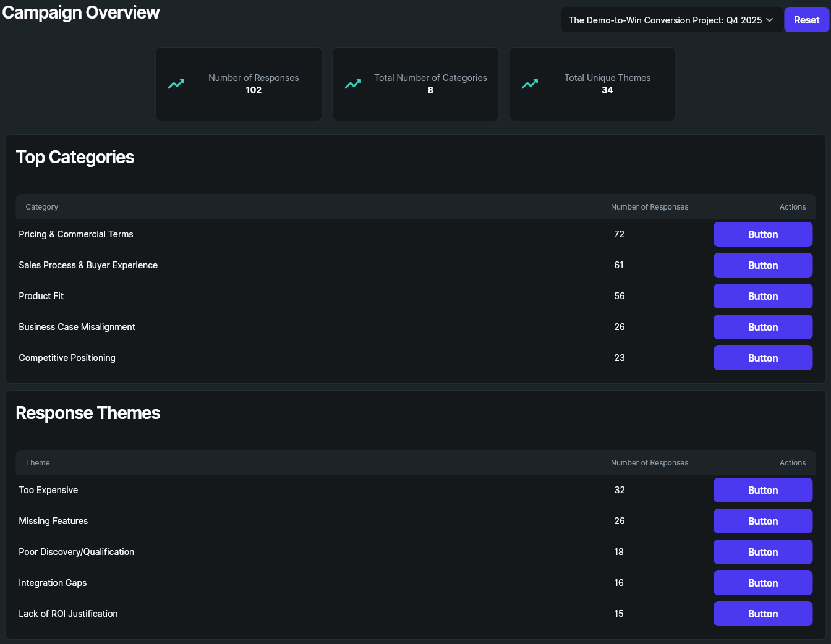Click Theme column header in Response Themes
The image size is (831, 644).
38,463
